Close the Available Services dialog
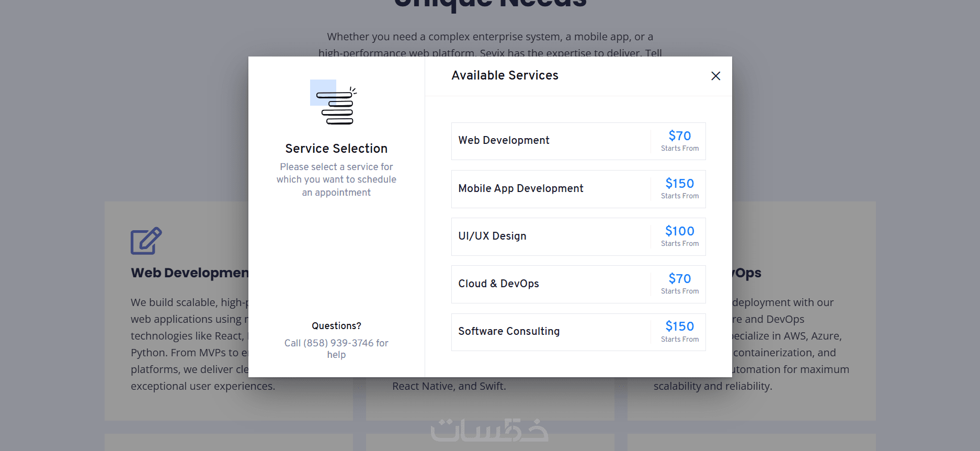 tap(715, 76)
